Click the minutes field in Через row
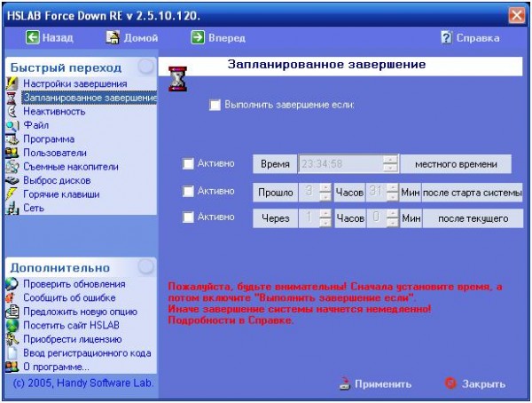 (377, 218)
